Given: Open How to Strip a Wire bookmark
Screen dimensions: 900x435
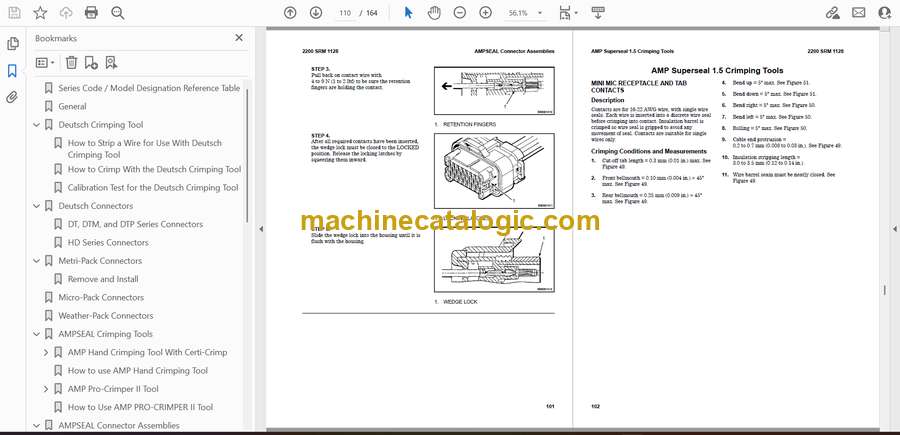Looking at the screenshot, I should coord(145,149).
